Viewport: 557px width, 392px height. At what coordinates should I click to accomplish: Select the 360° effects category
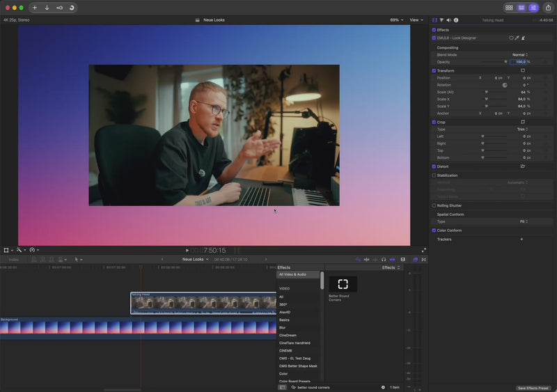(x=283, y=304)
